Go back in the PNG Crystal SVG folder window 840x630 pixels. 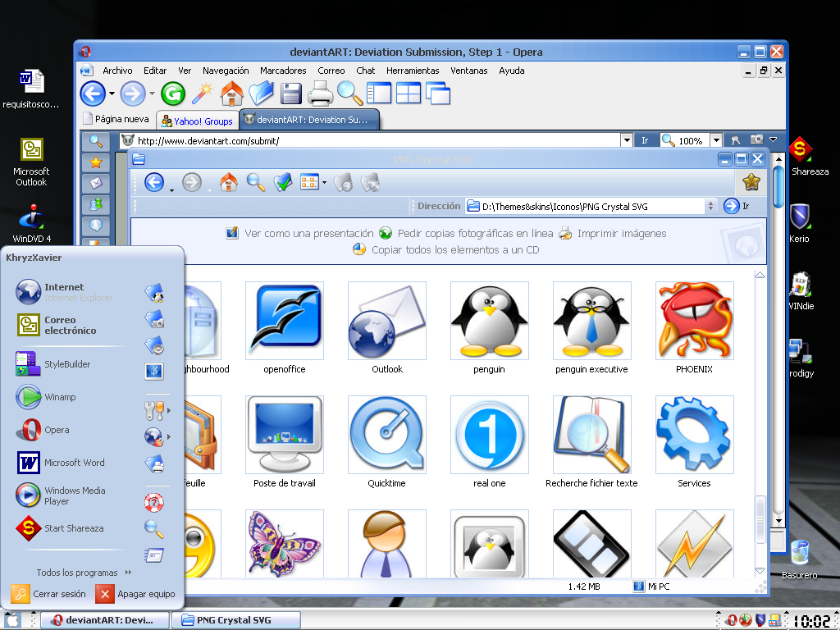pyautogui.click(x=154, y=183)
